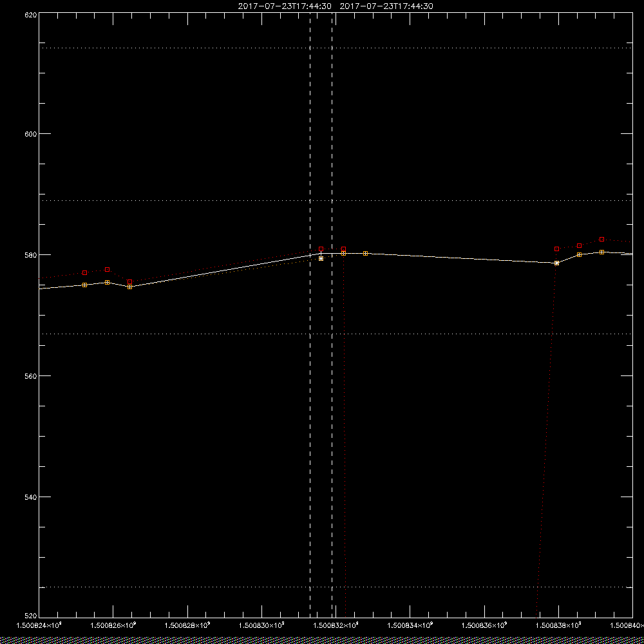Viewport: 644px width, 644px height.
Task: Select the left dashed vertical line
Action: [310, 315]
